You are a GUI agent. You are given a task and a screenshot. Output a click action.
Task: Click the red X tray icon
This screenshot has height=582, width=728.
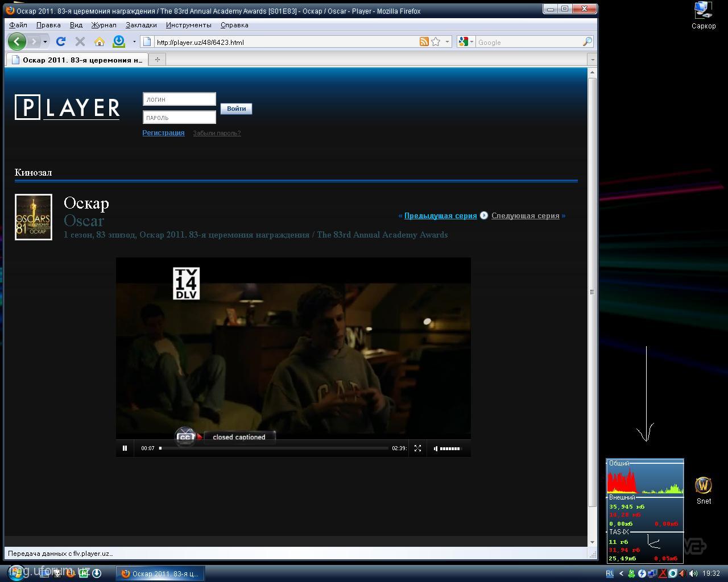663,573
